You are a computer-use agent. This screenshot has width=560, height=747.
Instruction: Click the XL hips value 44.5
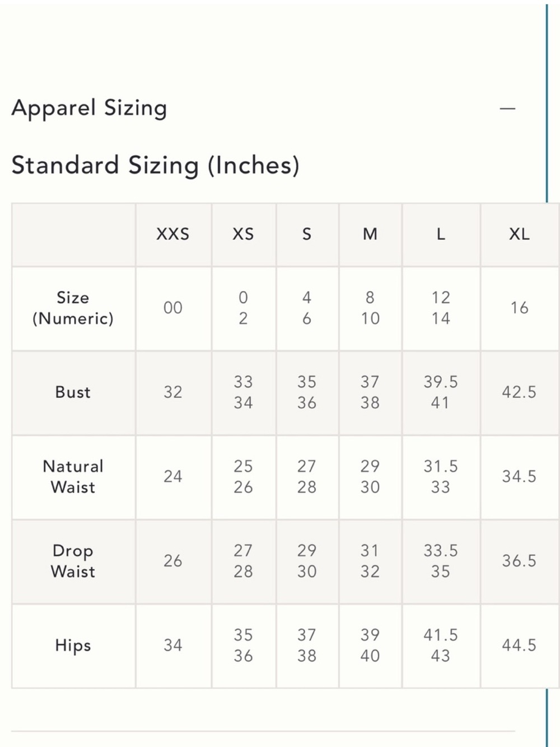519,646
